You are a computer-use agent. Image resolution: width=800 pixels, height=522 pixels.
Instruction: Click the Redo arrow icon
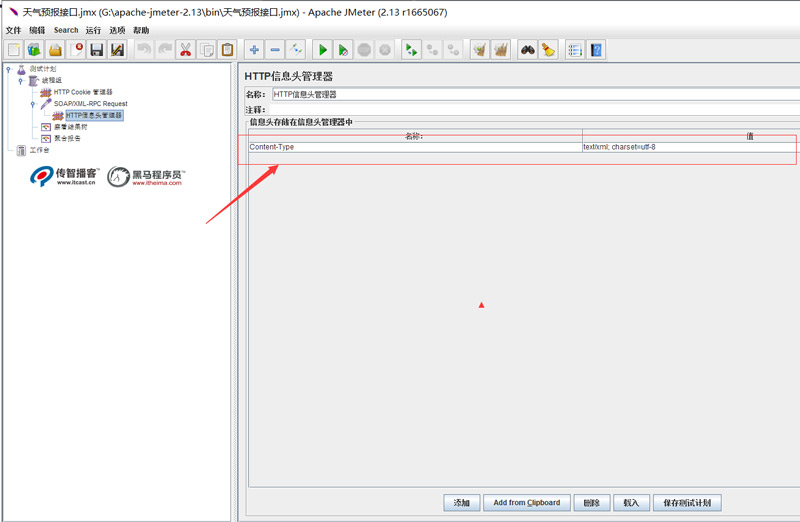point(165,50)
